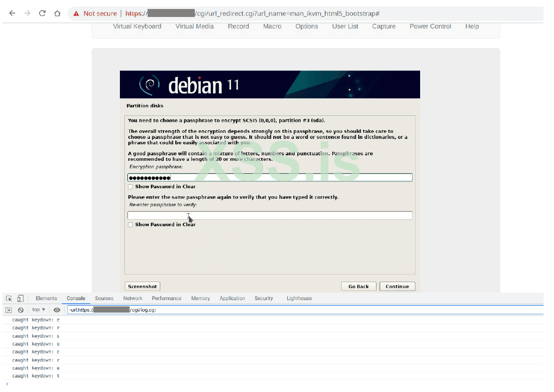Viewport: 554px width, 392px height.
Task: Switch to the Memory tab
Action: pyautogui.click(x=201, y=299)
